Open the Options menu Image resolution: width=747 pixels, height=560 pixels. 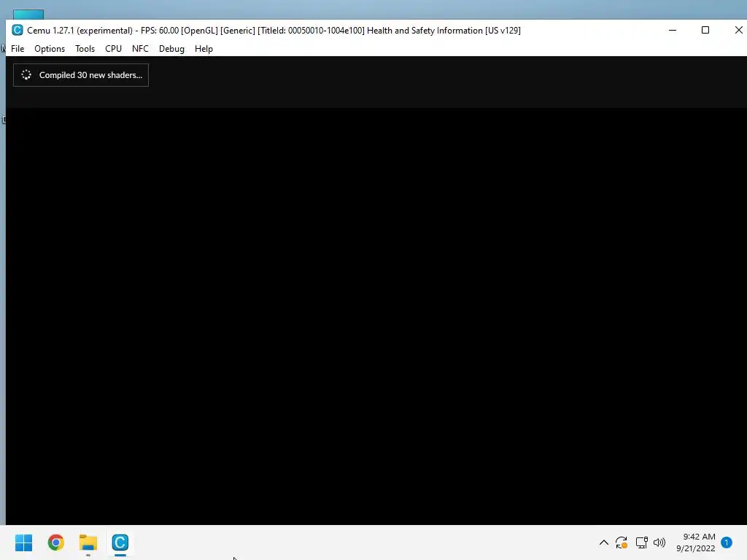pyautogui.click(x=50, y=49)
